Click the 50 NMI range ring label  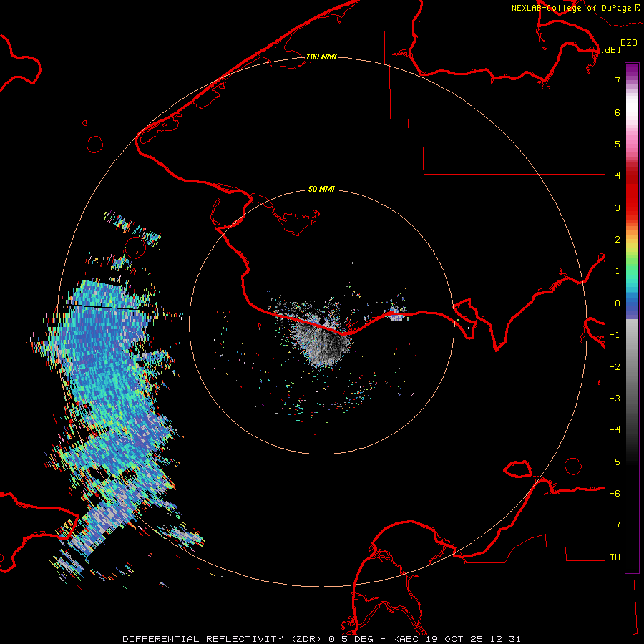coord(321,189)
